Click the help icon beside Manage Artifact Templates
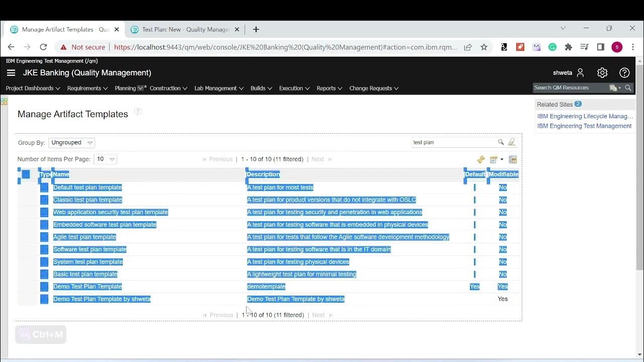This screenshot has width=644, height=362. (138, 112)
